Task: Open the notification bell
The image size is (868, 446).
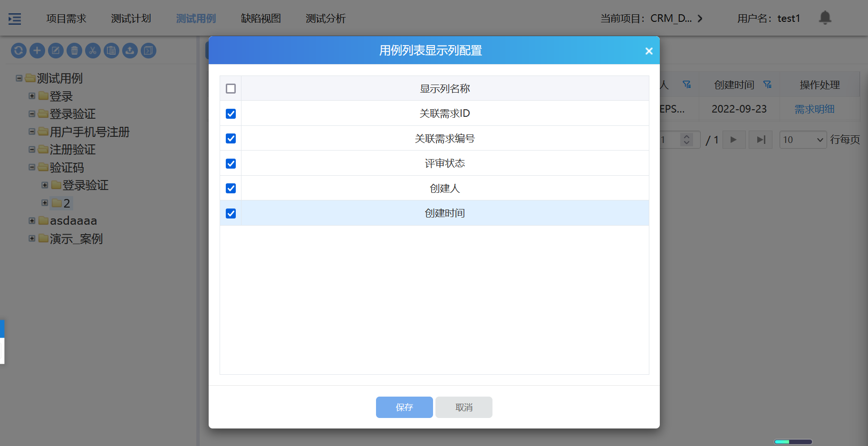Action: click(825, 18)
